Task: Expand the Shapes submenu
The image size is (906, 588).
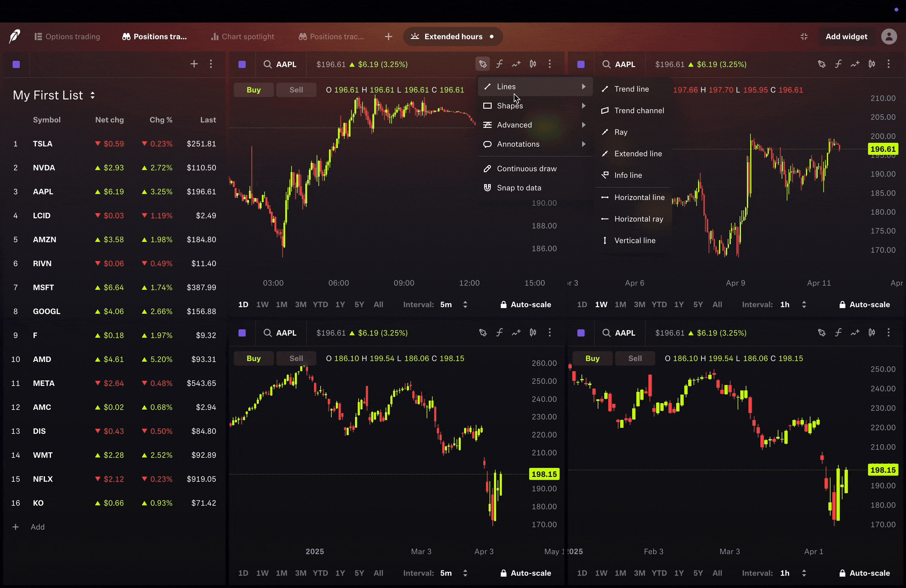Action: click(535, 106)
